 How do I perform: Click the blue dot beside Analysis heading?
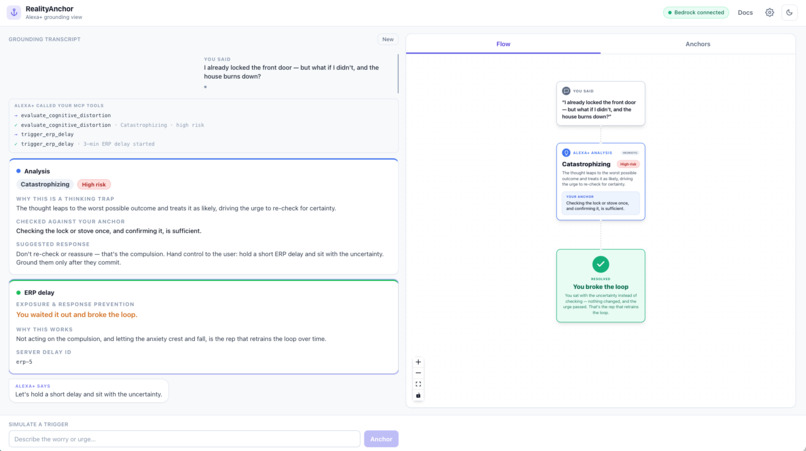click(19, 171)
